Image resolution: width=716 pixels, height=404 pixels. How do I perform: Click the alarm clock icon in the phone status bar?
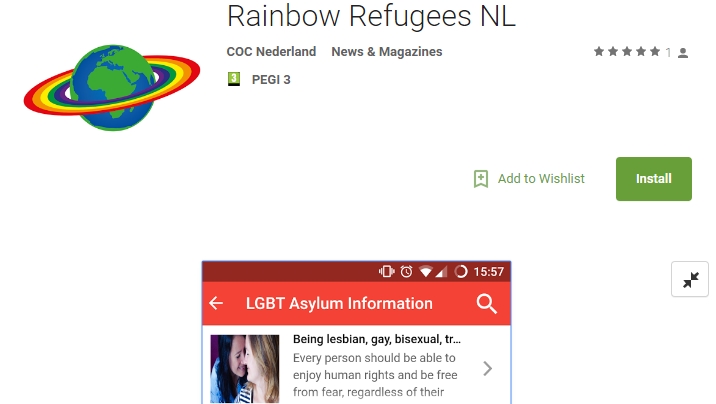[x=406, y=272]
